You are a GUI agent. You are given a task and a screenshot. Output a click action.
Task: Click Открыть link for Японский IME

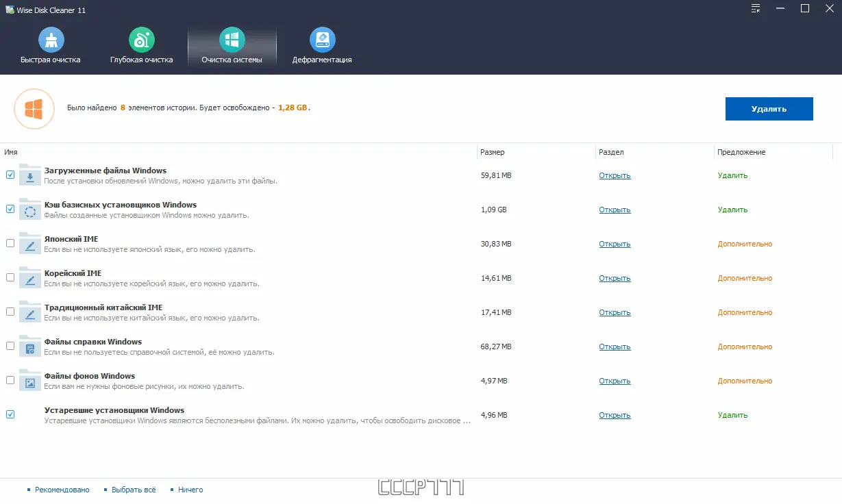pyautogui.click(x=615, y=244)
